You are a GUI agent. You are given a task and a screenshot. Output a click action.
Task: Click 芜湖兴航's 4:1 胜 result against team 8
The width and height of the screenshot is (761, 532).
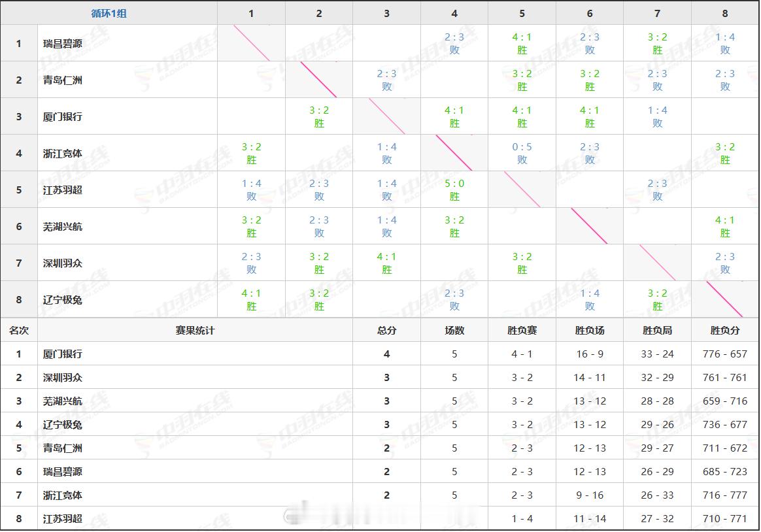click(x=725, y=226)
